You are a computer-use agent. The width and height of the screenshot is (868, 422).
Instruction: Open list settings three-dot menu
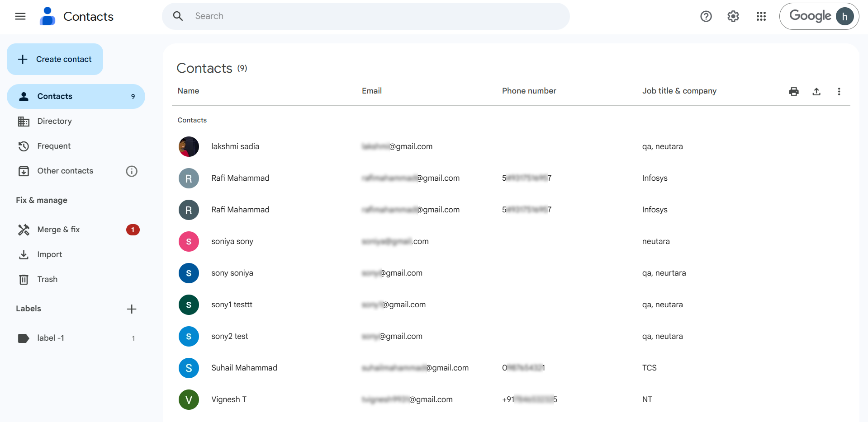click(839, 92)
